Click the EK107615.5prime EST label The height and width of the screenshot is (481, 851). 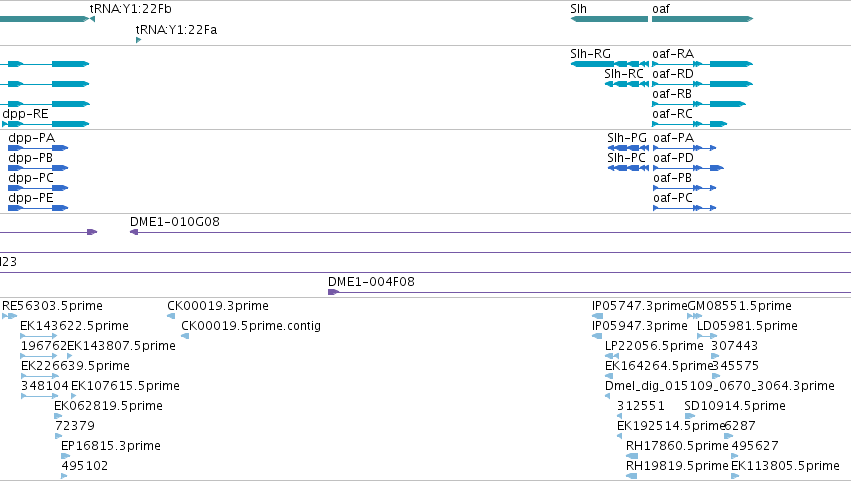tap(125, 386)
